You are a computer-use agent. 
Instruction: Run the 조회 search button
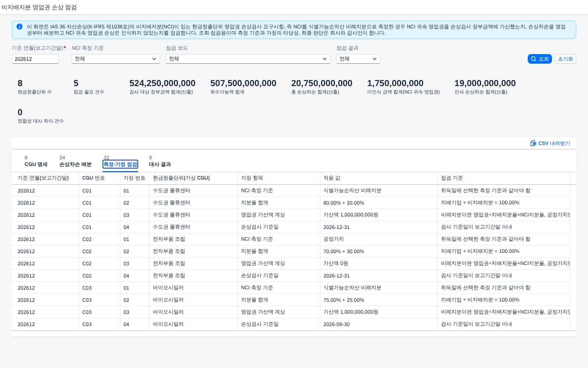click(539, 59)
